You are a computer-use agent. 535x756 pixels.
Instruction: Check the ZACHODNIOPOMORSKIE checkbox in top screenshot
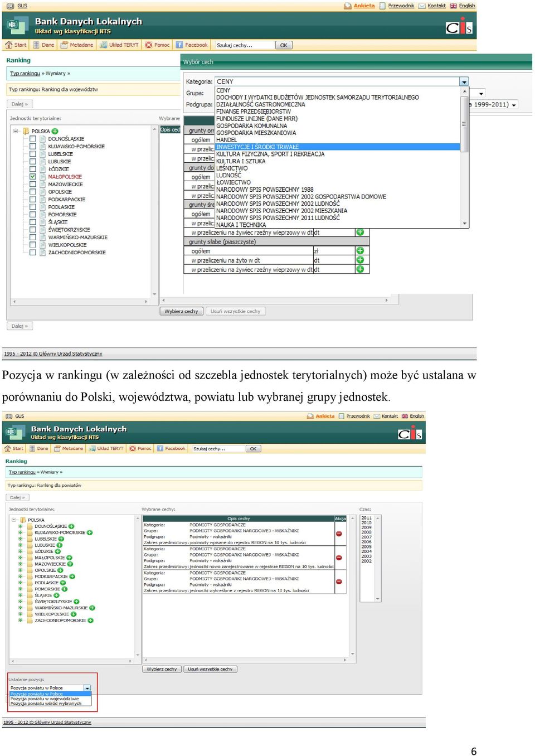tap(33, 253)
